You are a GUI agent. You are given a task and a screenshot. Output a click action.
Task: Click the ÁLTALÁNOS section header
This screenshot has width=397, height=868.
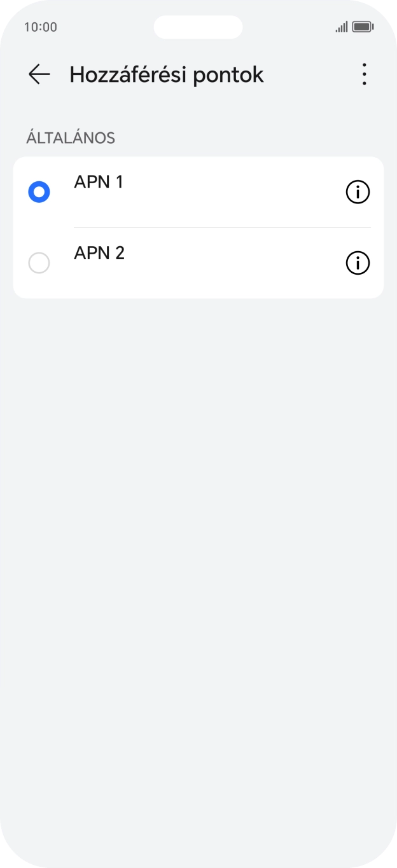click(71, 138)
